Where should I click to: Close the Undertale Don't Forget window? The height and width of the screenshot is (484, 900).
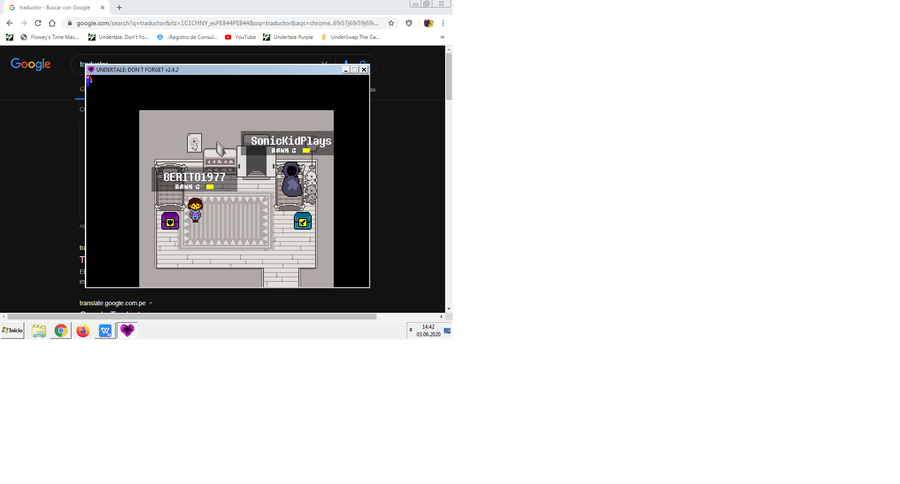pos(364,69)
